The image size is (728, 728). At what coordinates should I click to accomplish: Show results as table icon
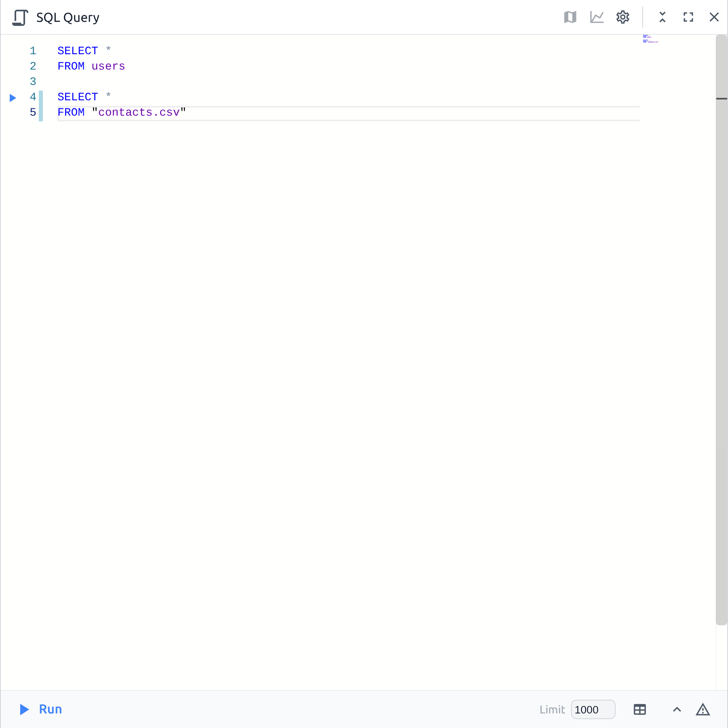click(640, 709)
